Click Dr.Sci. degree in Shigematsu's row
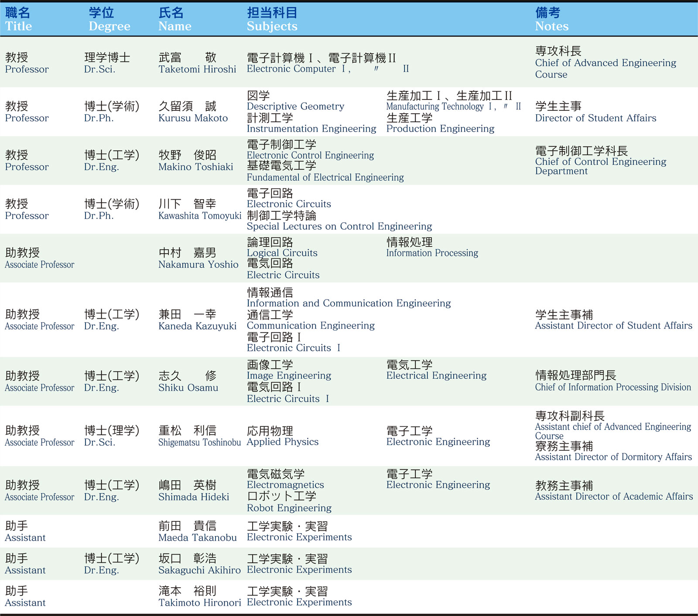Viewport: 698px width, 616px height. click(x=99, y=442)
